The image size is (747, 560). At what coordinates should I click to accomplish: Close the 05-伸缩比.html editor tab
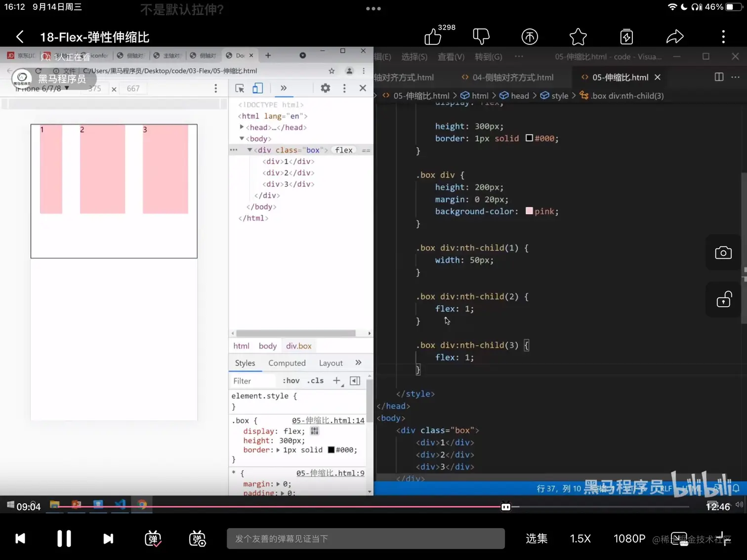pyautogui.click(x=658, y=78)
